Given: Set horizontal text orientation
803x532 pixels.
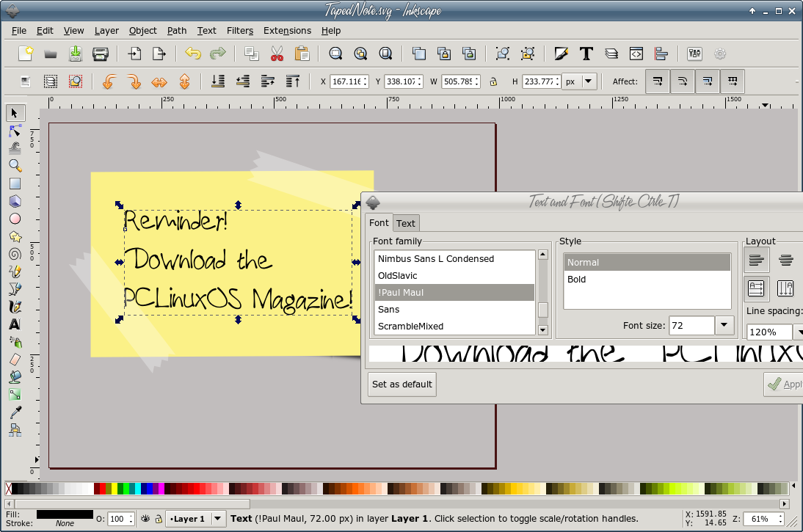Looking at the screenshot, I should click(x=757, y=288).
